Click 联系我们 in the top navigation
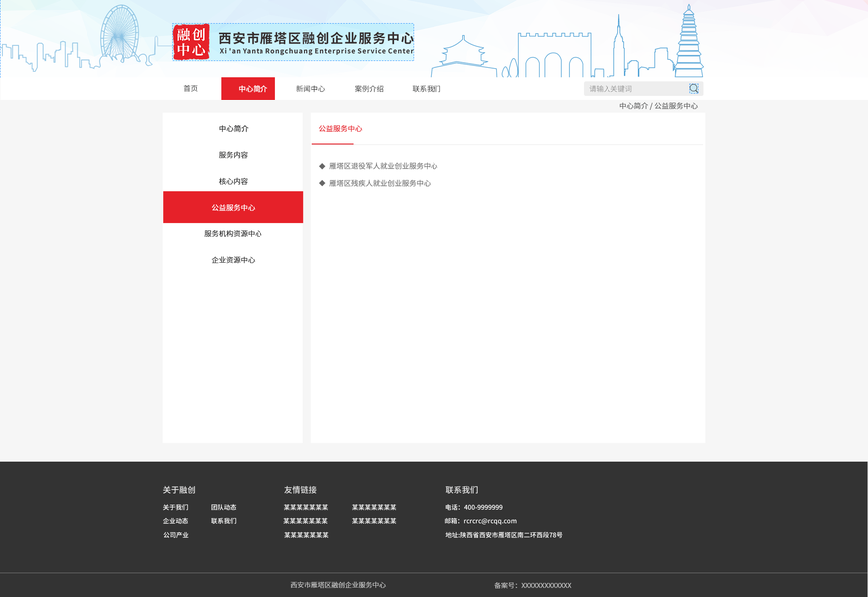This screenshot has width=868, height=597. coord(427,88)
